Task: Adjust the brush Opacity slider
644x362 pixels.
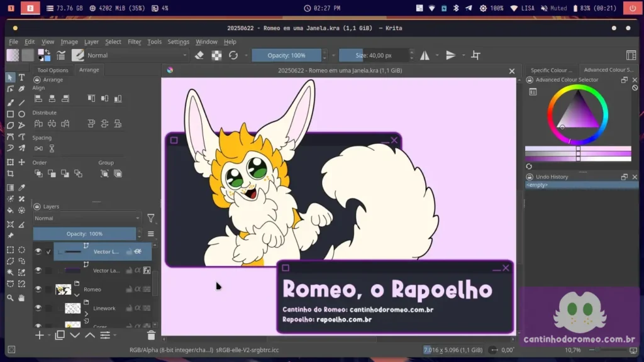Action: (x=286, y=55)
